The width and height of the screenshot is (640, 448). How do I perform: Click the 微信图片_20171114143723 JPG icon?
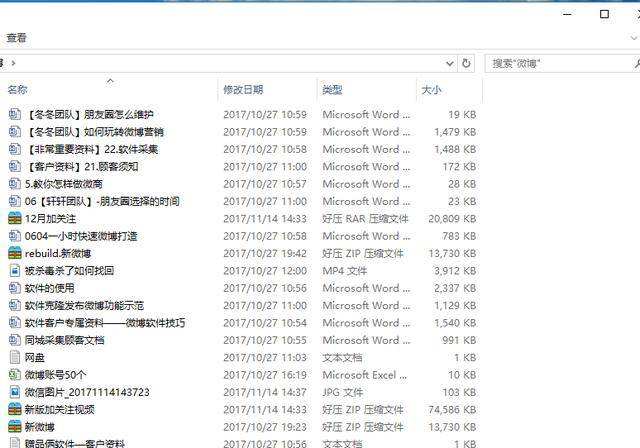(14, 393)
